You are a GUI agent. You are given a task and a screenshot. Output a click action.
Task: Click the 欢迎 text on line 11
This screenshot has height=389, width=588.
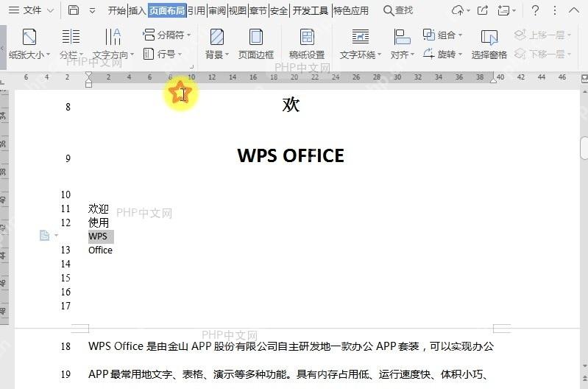(99, 208)
